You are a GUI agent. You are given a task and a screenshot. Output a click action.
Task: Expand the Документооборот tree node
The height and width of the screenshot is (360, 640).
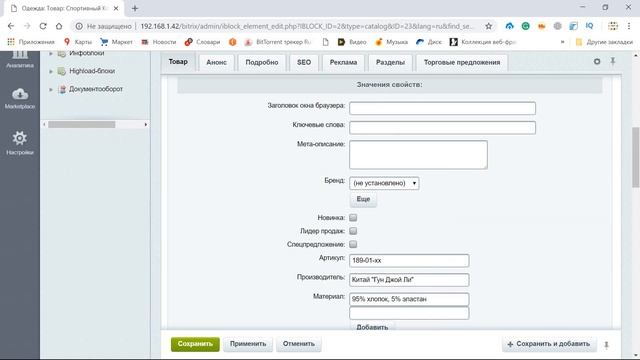tap(51, 89)
